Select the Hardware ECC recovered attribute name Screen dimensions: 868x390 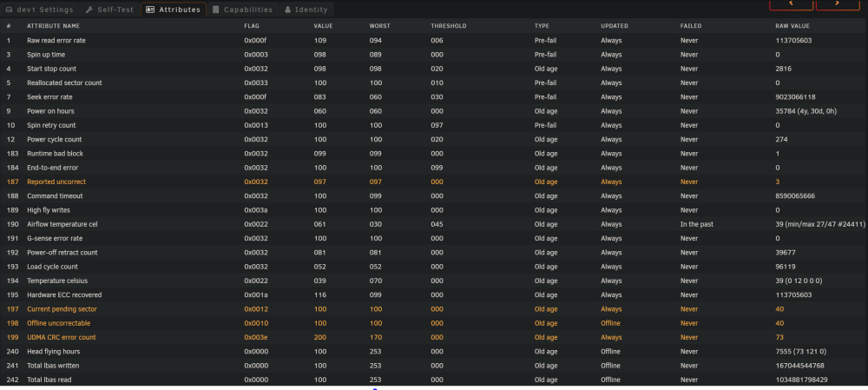(x=64, y=295)
